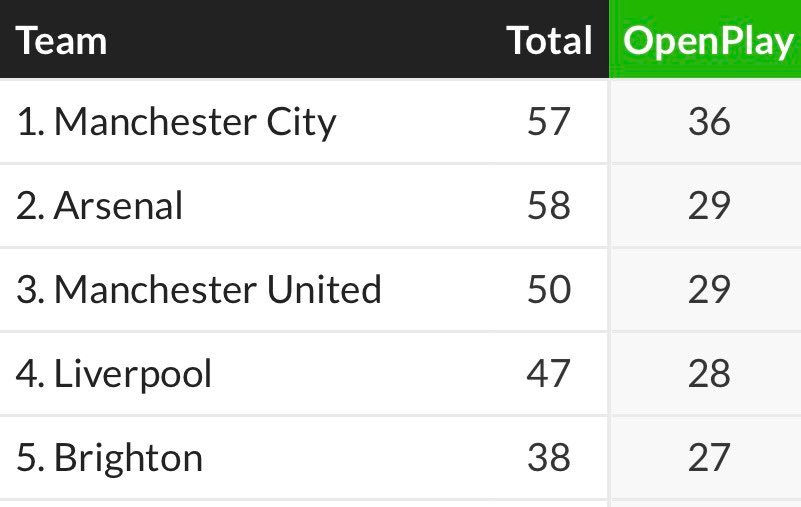Open the Manchester United team link
The width and height of the screenshot is (801, 507).
(217, 290)
